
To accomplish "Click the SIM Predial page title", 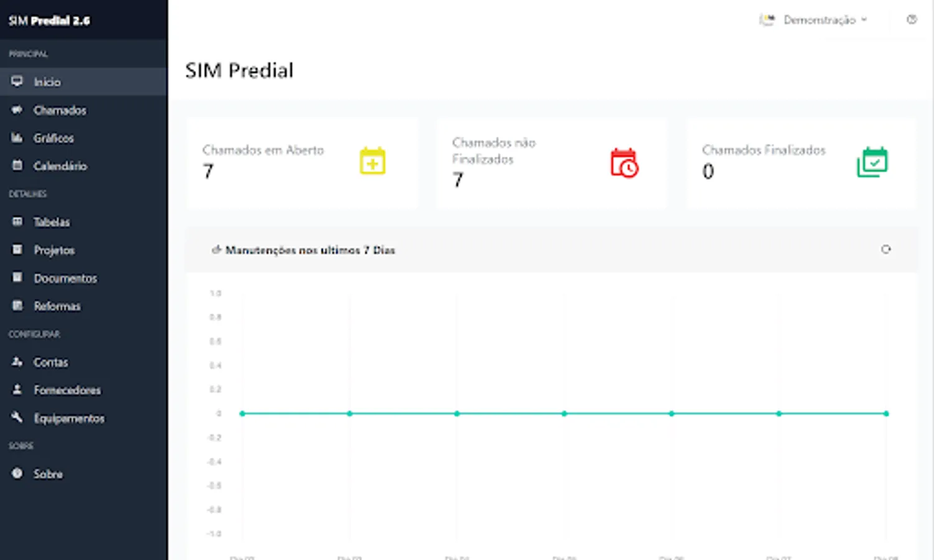I will click(239, 70).
